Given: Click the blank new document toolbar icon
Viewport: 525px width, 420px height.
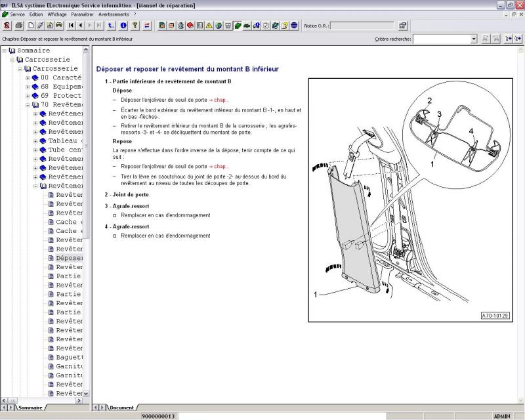Looking at the screenshot, I should (x=31, y=26).
